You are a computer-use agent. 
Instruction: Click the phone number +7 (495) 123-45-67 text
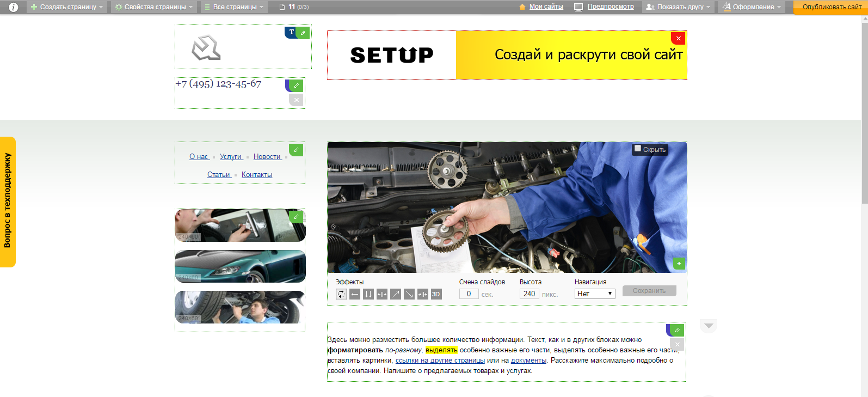click(218, 84)
